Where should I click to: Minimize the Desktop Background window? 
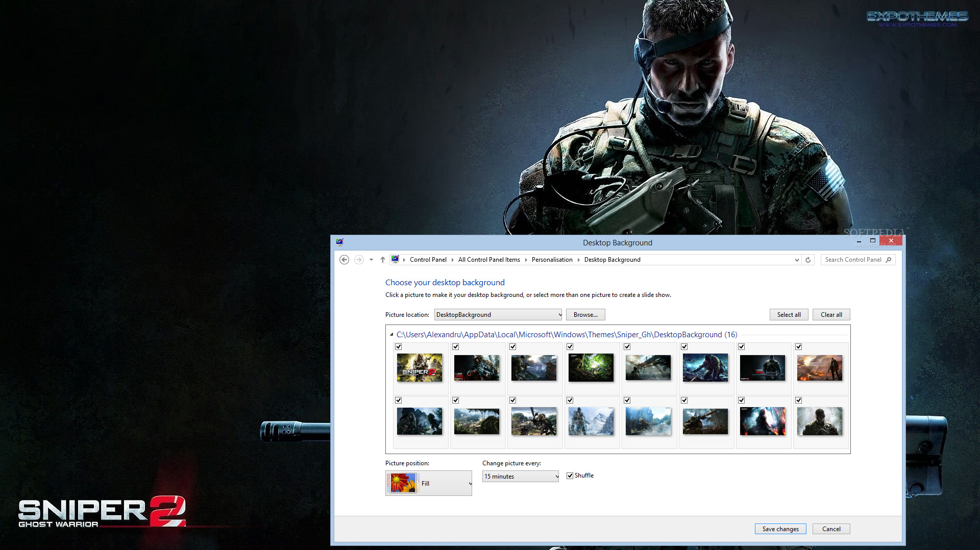(860, 241)
